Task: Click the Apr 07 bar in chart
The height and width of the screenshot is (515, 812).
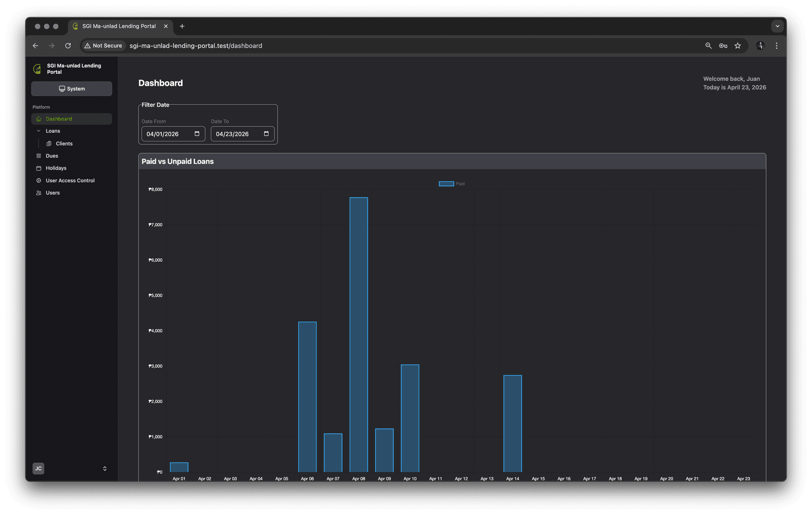Action: pyautogui.click(x=333, y=453)
